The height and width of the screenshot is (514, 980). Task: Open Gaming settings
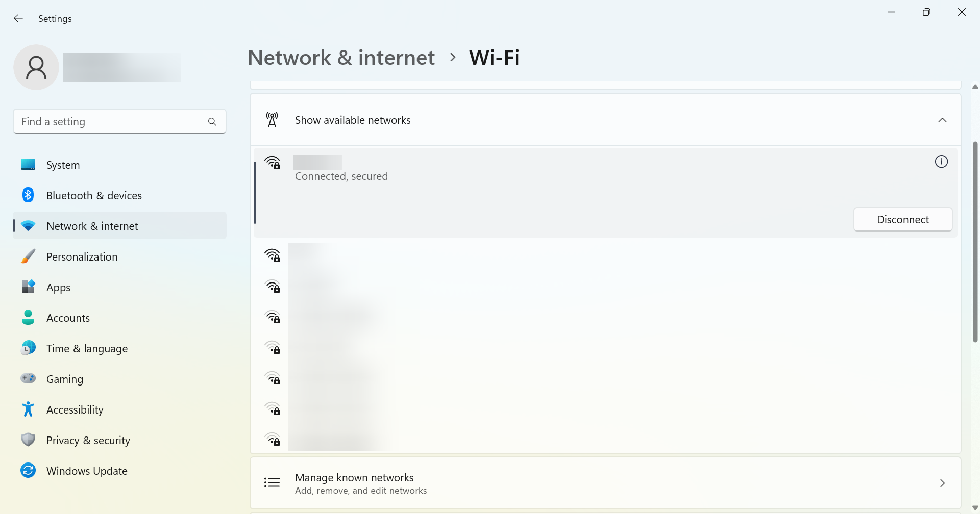pyautogui.click(x=64, y=379)
